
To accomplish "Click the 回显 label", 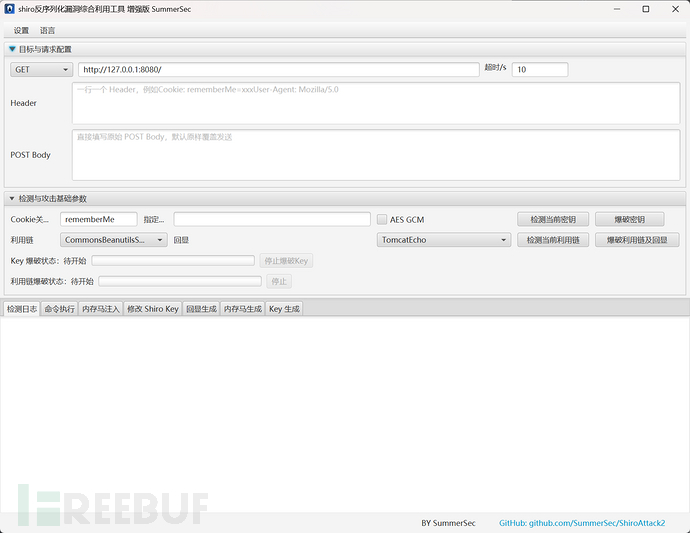I will click(x=181, y=240).
